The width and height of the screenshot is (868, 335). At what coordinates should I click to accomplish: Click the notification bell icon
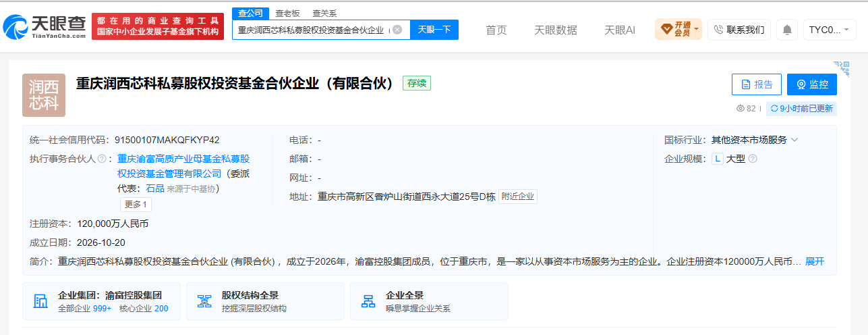pos(787,30)
